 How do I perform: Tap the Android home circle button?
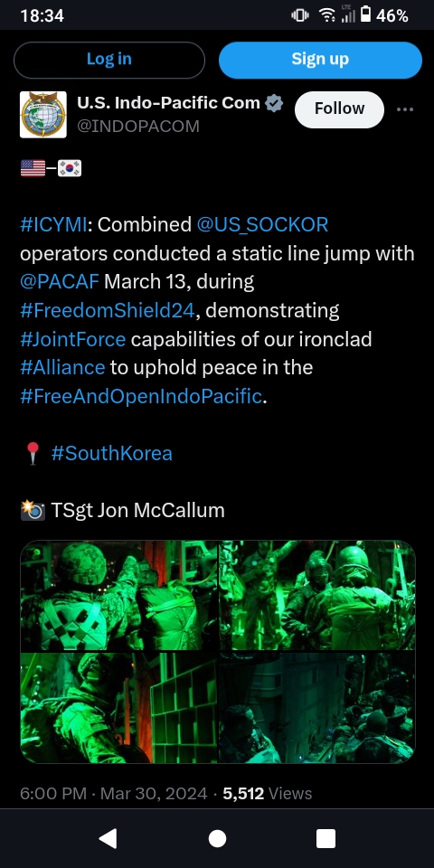point(217,838)
